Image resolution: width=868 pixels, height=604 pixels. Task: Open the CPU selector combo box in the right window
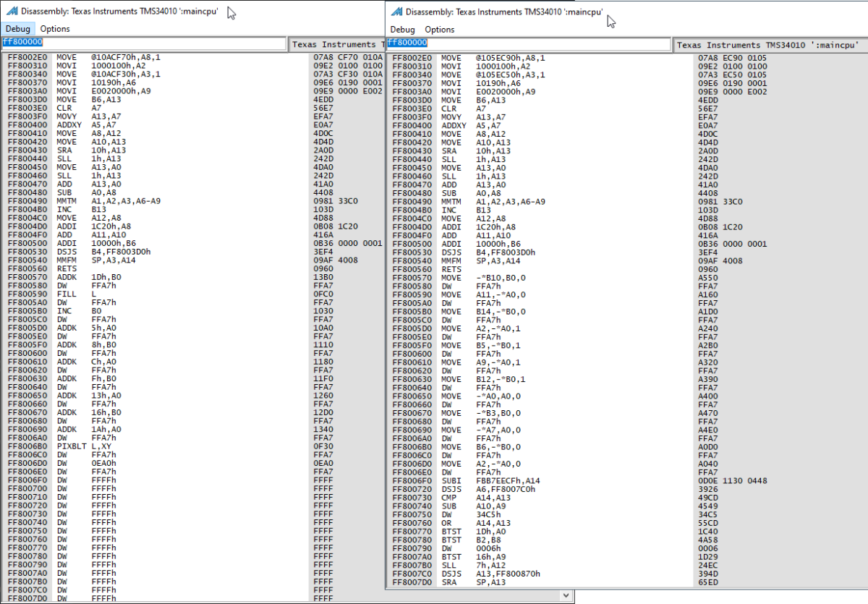770,45
